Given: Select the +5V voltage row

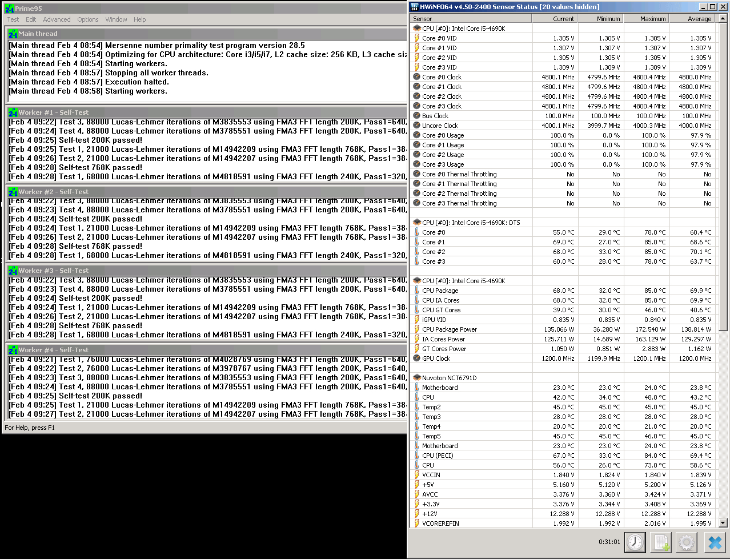Looking at the screenshot, I should coord(564,485).
